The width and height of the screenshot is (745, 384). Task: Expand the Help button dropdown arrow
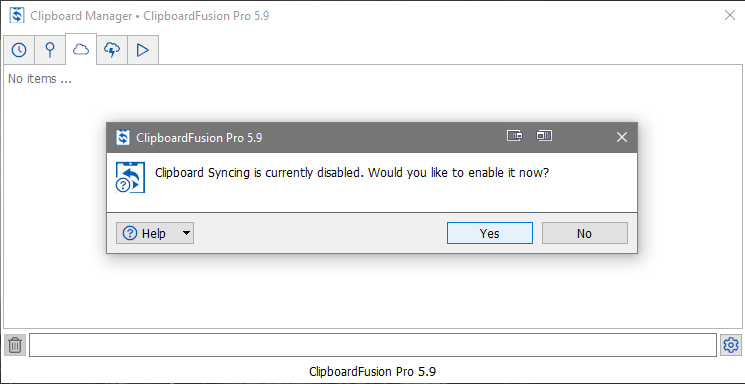click(186, 233)
